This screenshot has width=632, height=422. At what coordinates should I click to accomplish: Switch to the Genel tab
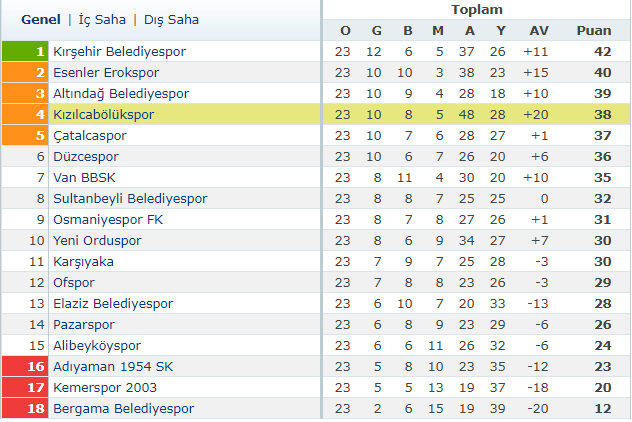[x=41, y=19]
